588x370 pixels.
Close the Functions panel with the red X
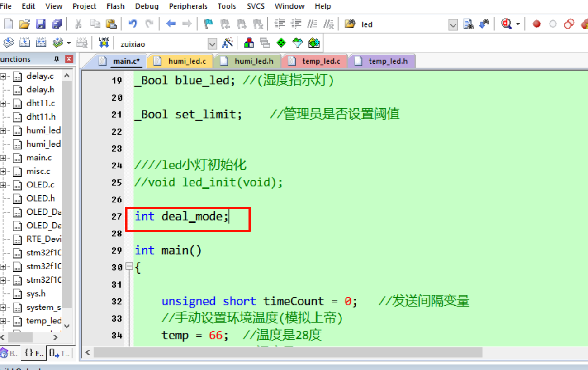[69, 59]
